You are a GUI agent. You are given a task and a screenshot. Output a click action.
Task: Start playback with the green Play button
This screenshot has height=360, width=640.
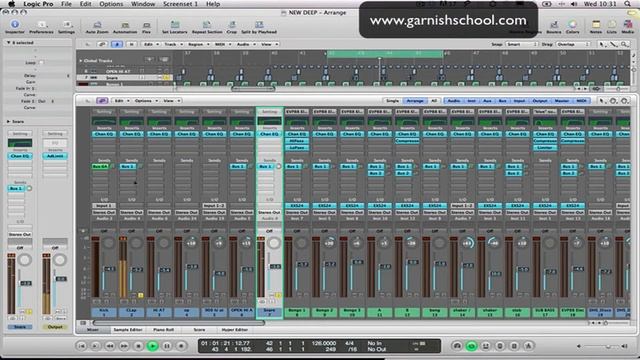[153, 346]
